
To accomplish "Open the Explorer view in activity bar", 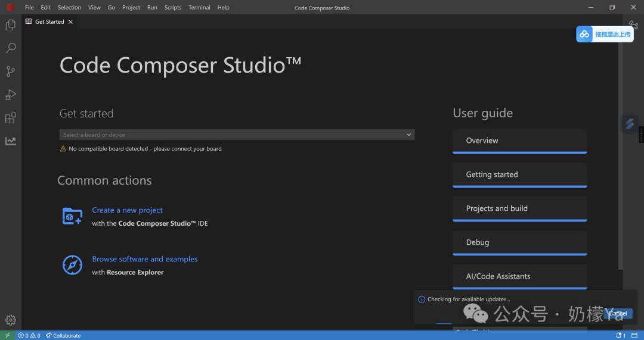I will [11, 25].
